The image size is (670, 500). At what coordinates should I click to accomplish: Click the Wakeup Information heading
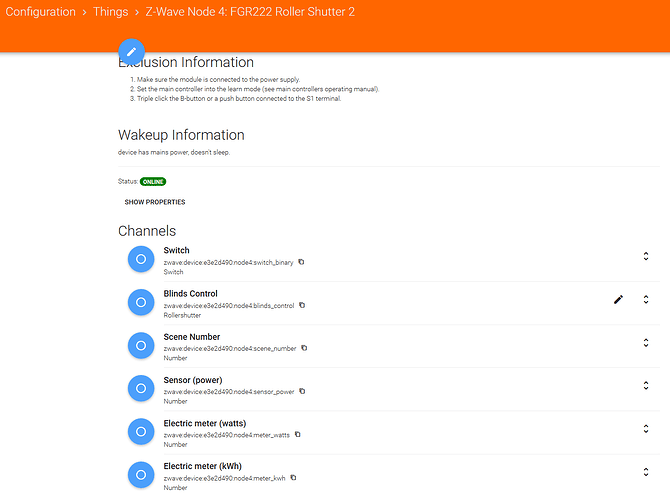click(181, 135)
